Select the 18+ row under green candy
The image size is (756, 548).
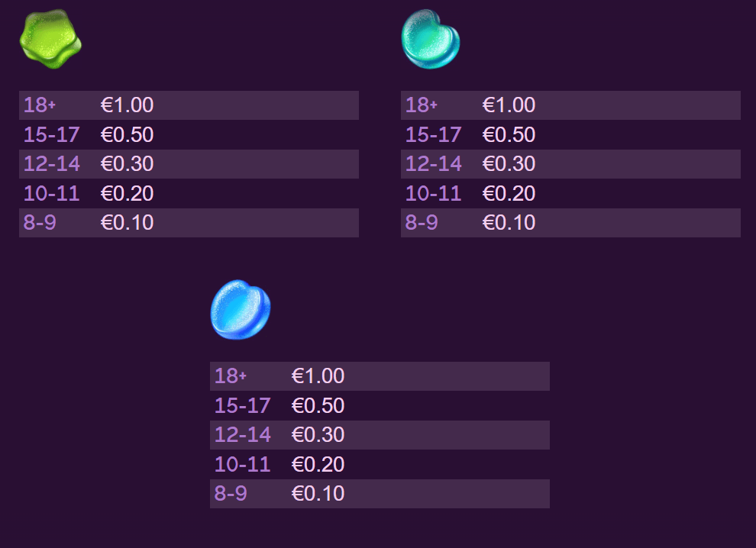point(189,105)
